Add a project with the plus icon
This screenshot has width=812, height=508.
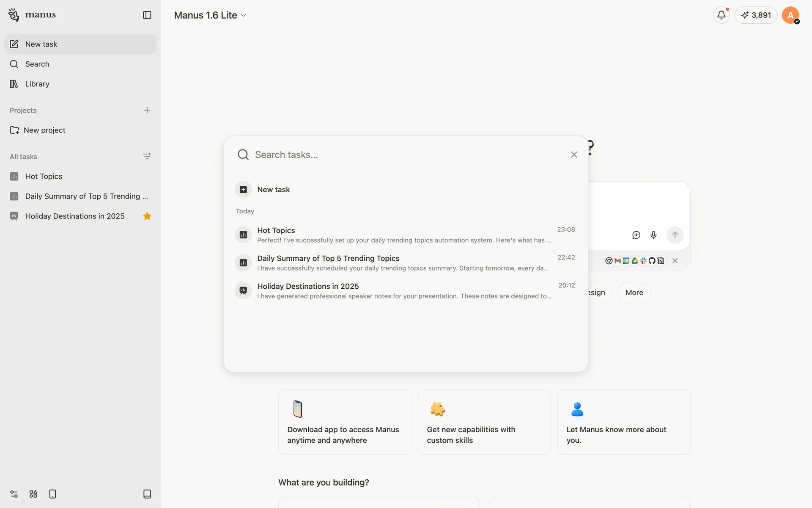(x=147, y=110)
